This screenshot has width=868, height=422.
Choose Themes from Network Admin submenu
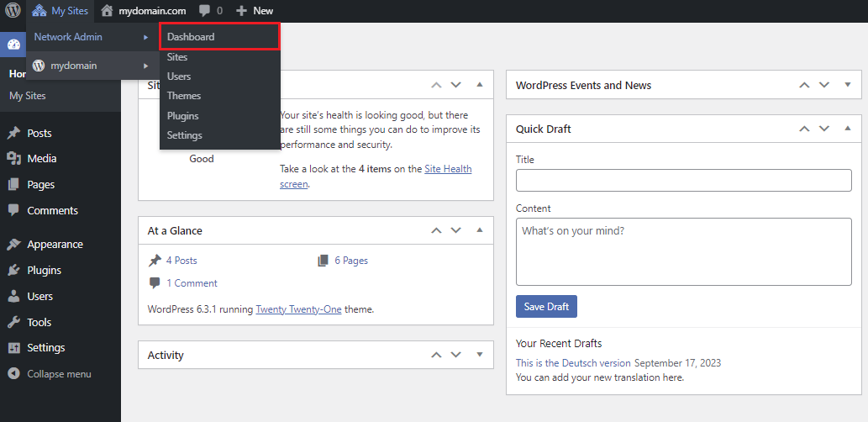(184, 96)
